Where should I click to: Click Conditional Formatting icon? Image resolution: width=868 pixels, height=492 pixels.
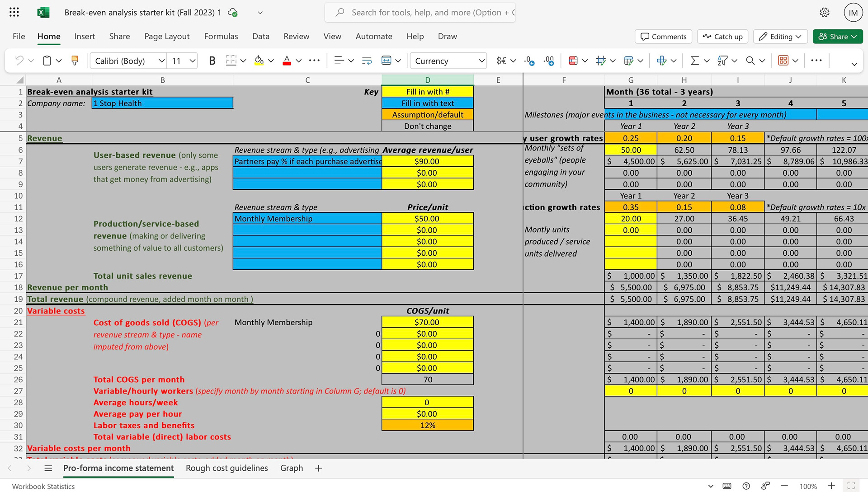coord(573,61)
